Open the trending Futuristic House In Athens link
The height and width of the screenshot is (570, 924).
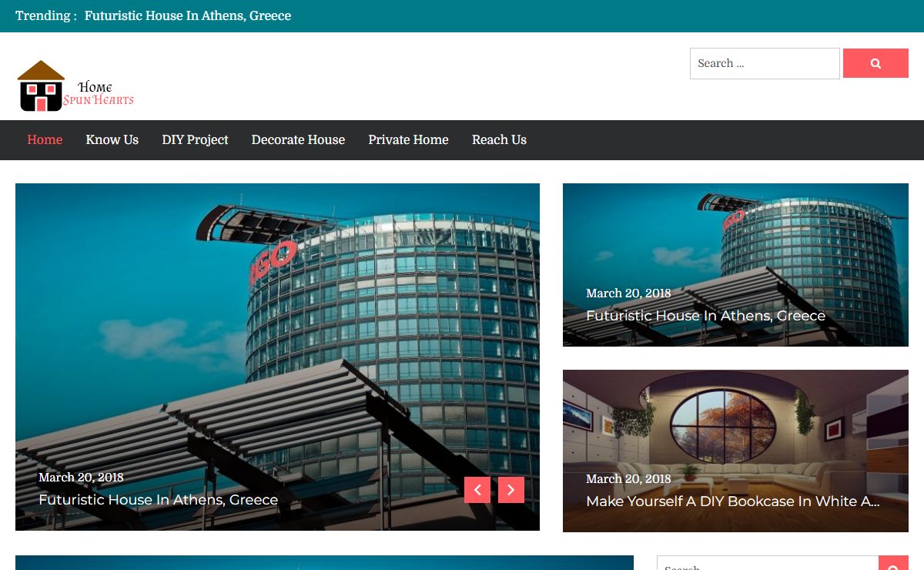[188, 15]
